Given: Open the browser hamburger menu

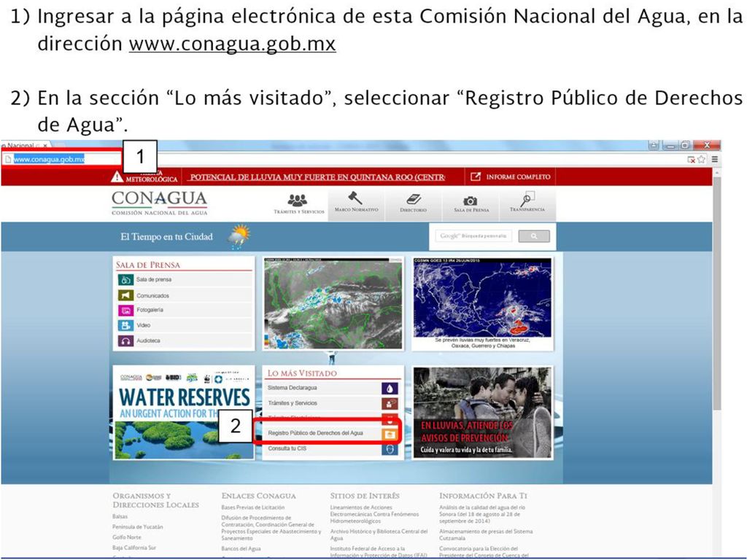Looking at the screenshot, I should [x=715, y=160].
